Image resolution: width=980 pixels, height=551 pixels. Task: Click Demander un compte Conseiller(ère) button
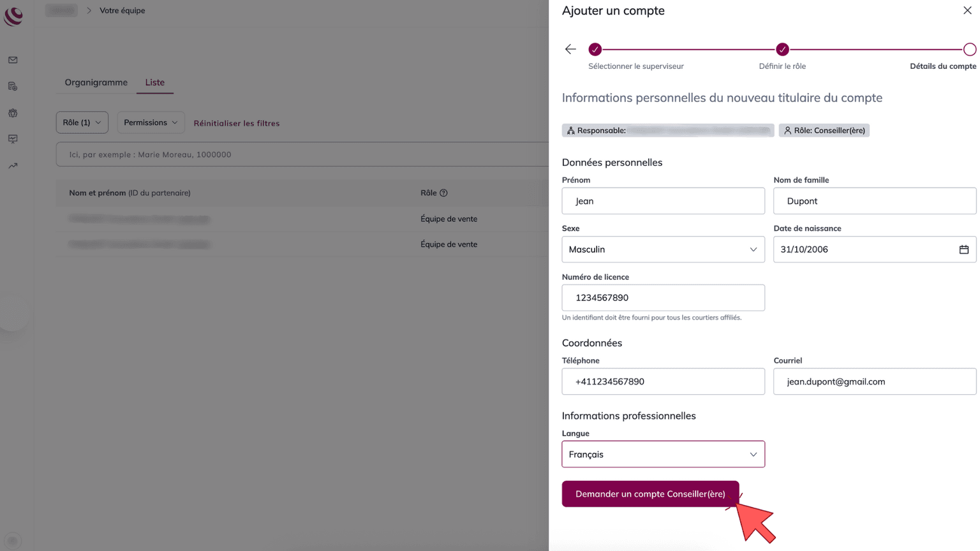pos(650,494)
